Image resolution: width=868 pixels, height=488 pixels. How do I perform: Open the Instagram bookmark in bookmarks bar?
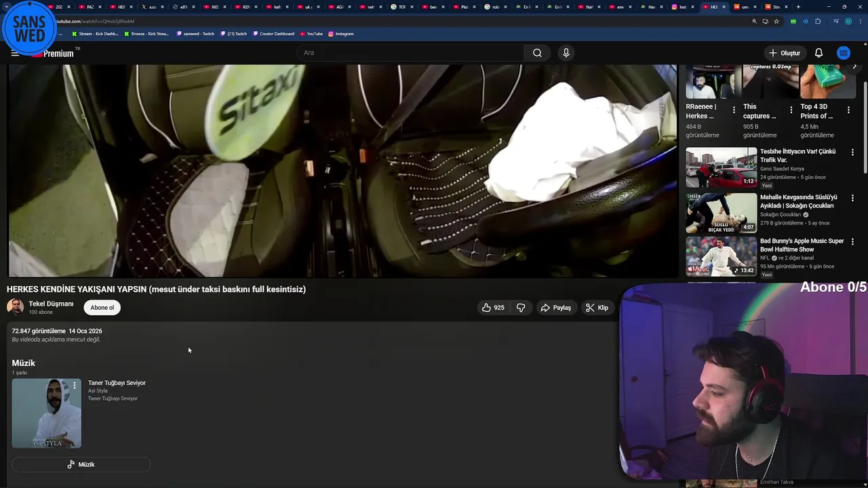click(341, 33)
